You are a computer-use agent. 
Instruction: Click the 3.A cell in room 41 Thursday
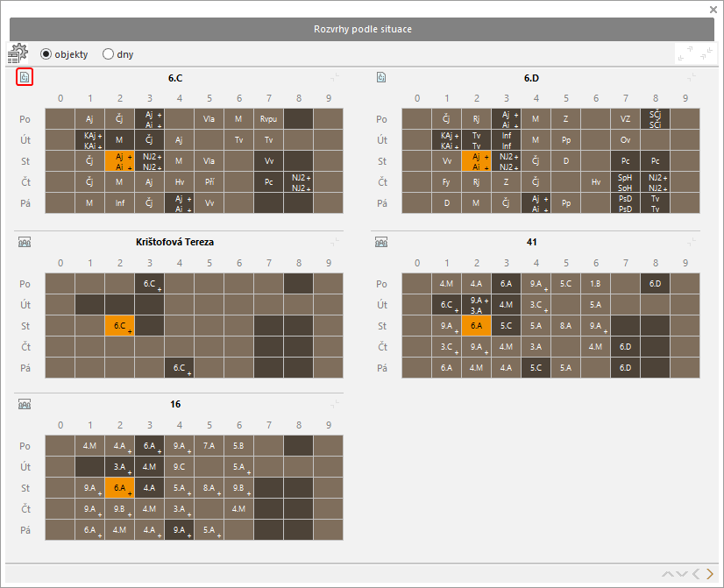[536, 347]
